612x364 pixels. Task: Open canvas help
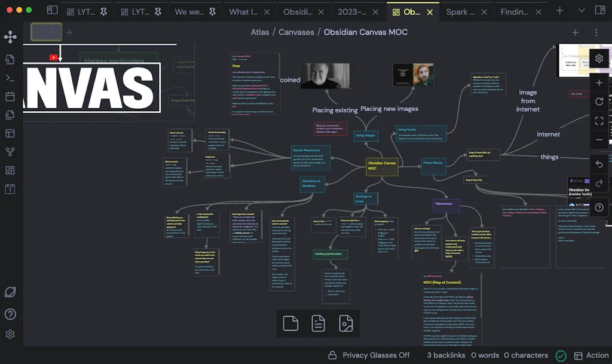pos(599,207)
